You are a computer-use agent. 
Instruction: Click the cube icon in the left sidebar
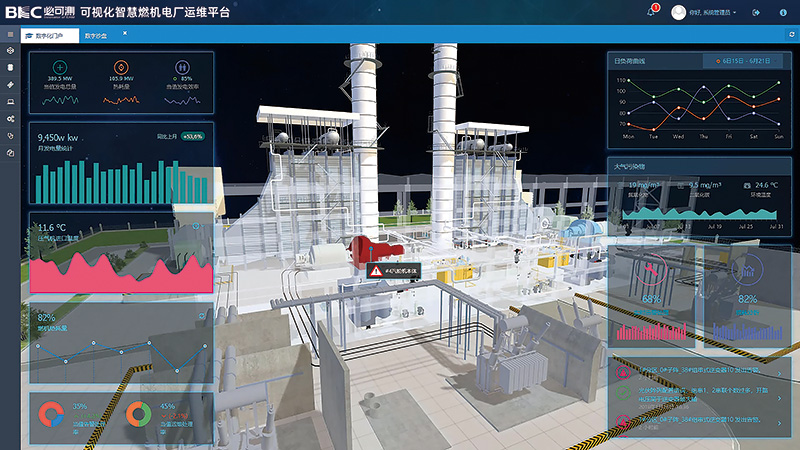pos(10,50)
